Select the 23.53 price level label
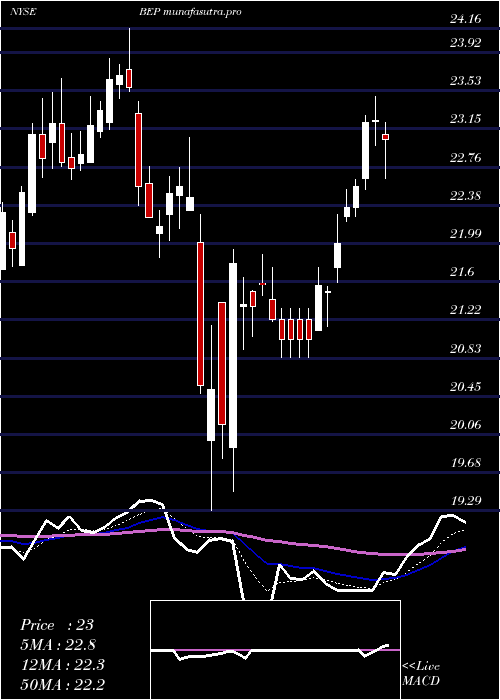Screen dimensions: 500x700 [466, 81]
